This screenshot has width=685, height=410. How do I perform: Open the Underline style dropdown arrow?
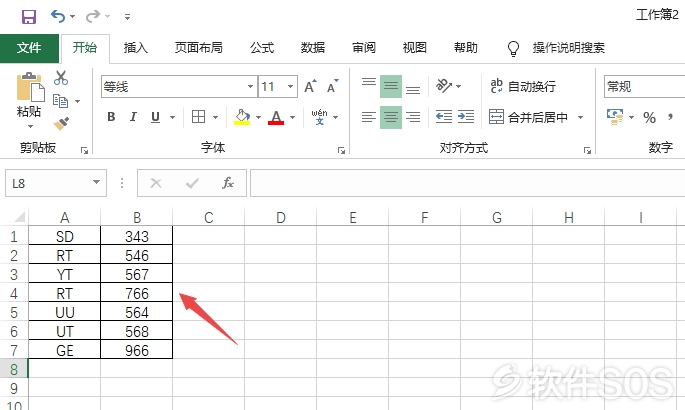pos(172,117)
